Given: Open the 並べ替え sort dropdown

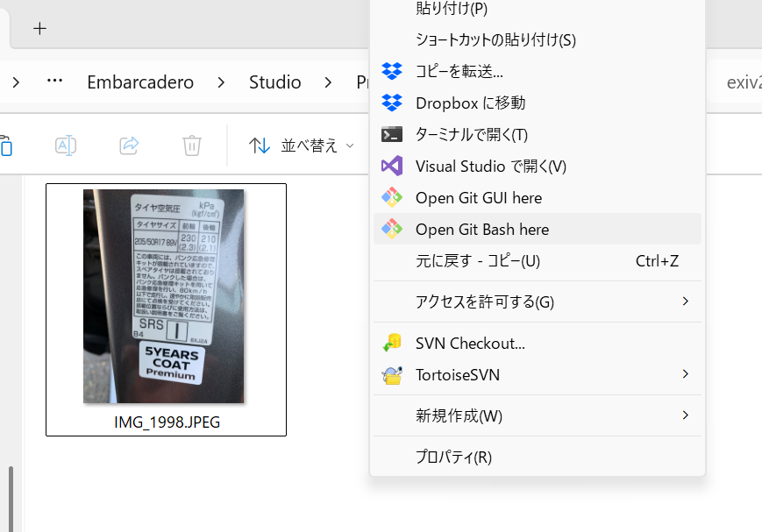Looking at the screenshot, I should pyautogui.click(x=301, y=145).
